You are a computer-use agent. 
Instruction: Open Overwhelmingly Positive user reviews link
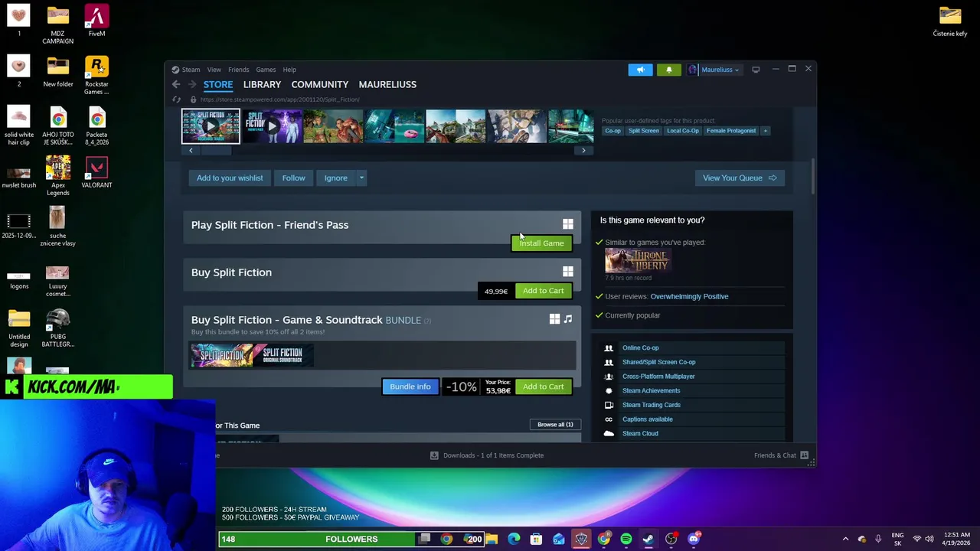tap(689, 296)
